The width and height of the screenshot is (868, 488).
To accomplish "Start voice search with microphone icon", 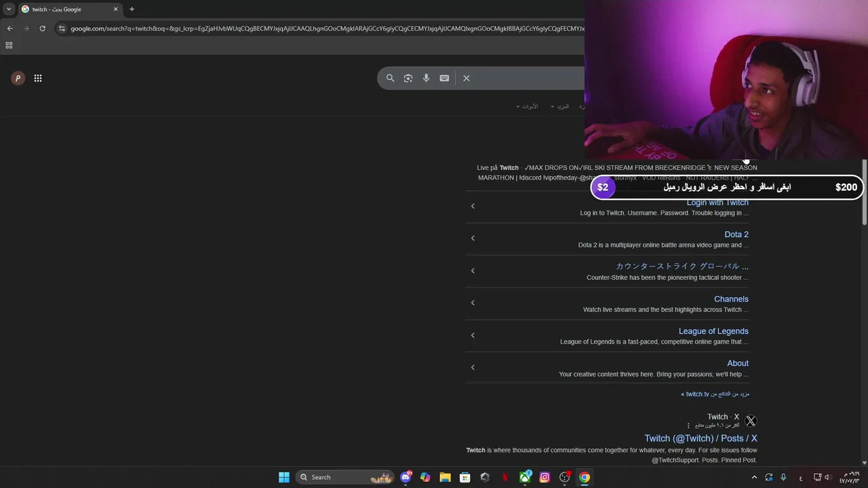I will click(x=426, y=78).
